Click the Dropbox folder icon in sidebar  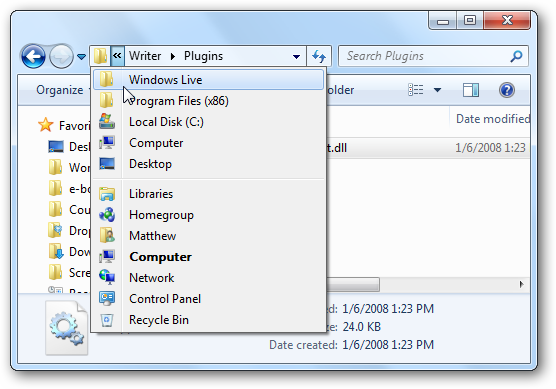point(55,230)
